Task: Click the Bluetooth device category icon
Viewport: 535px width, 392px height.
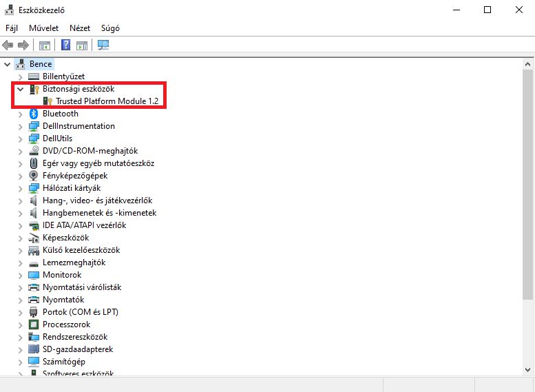Action: pyautogui.click(x=34, y=114)
